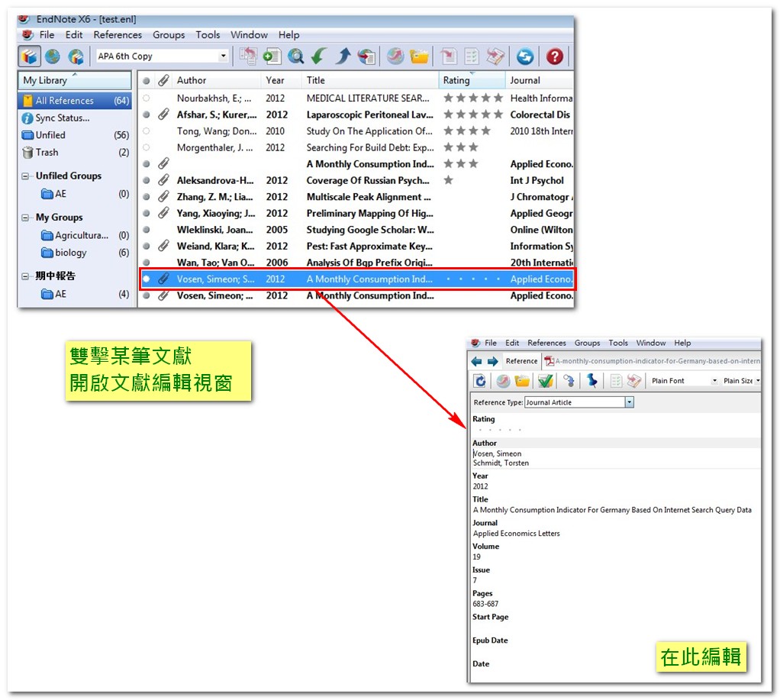Viewport: 780px width, 700px height.
Task: Click Previous Reference left arrow in edit window
Action: [476, 362]
